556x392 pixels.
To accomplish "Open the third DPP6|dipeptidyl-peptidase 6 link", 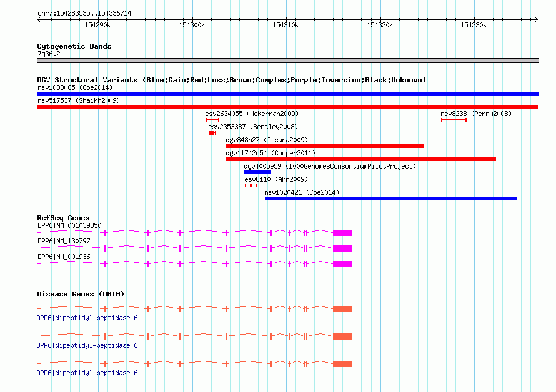I will (87, 373).
